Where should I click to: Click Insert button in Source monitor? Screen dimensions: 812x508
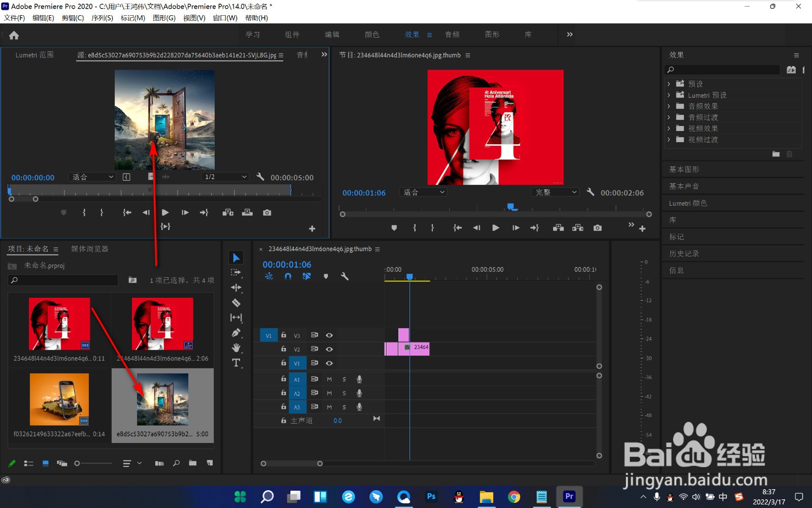tap(228, 212)
